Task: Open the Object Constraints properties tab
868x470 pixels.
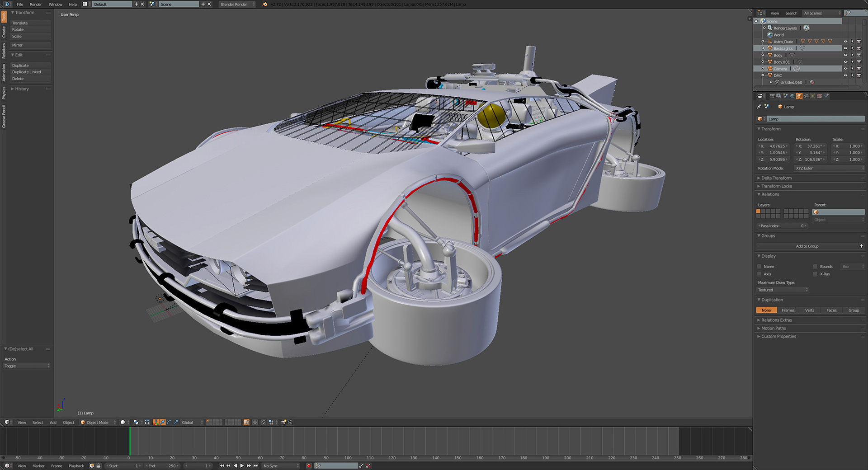Action: pyautogui.click(x=806, y=96)
